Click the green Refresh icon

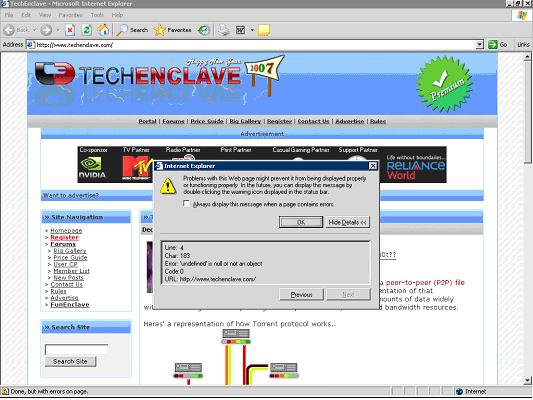[x=87, y=30]
